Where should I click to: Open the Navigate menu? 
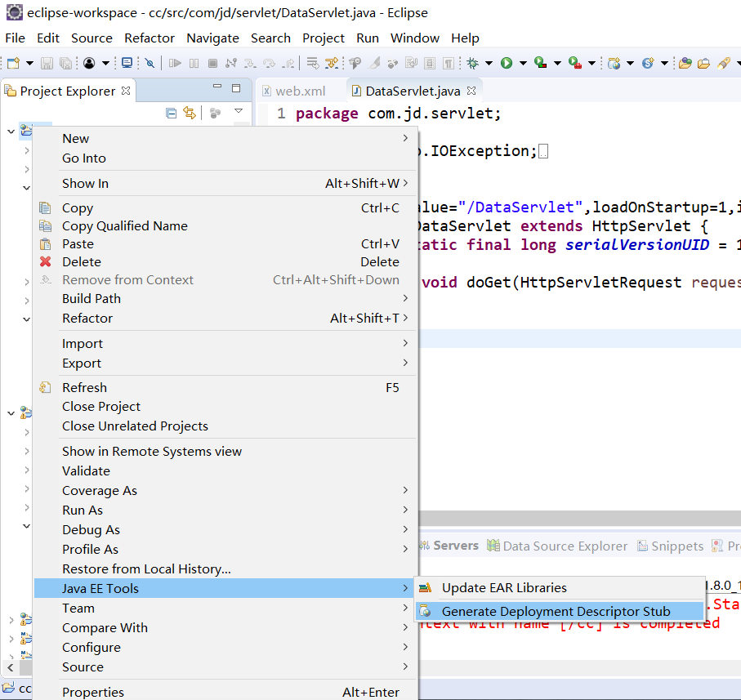(x=212, y=38)
